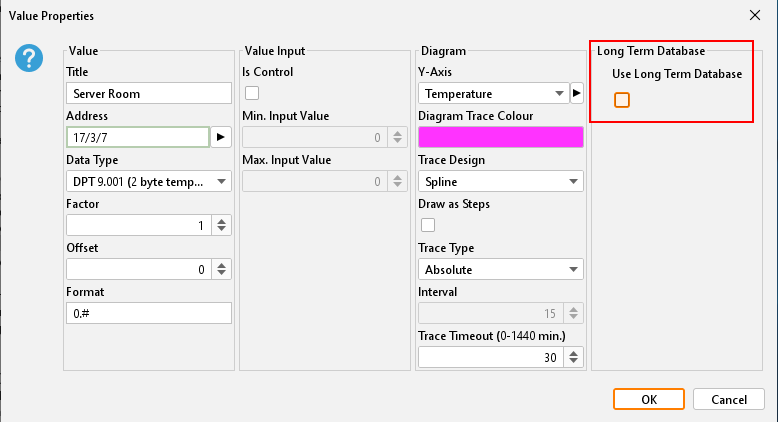Click the arrow button beside Address field
Screen dimensions: 778x422
coord(222,137)
